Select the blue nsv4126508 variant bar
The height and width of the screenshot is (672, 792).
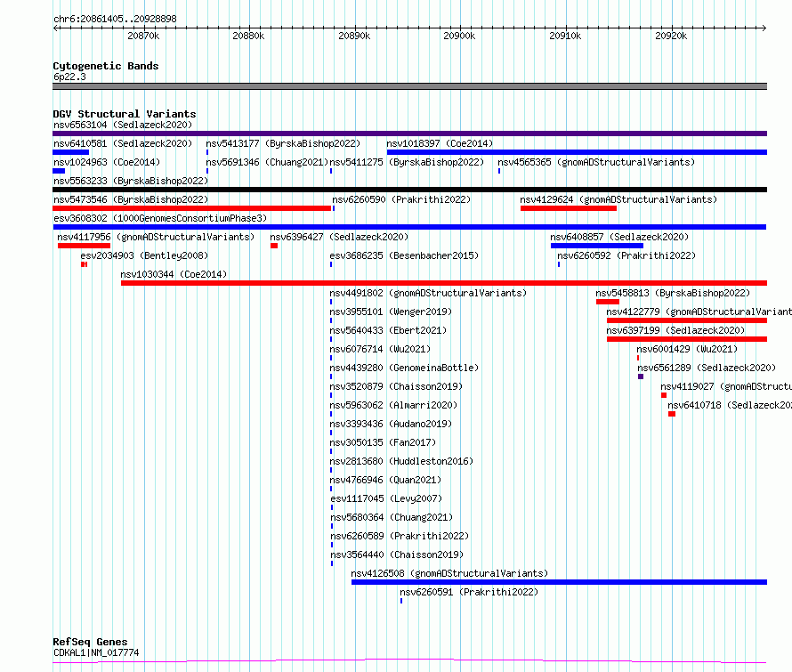(559, 582)
